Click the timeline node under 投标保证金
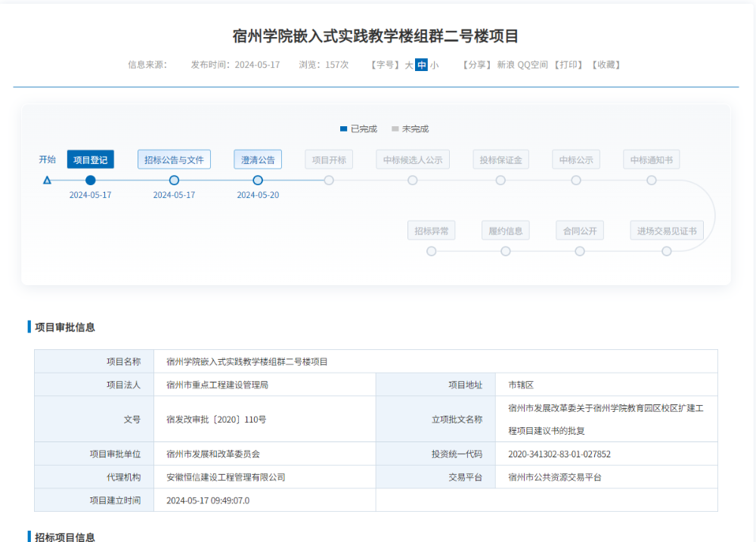 pos(501,181)
